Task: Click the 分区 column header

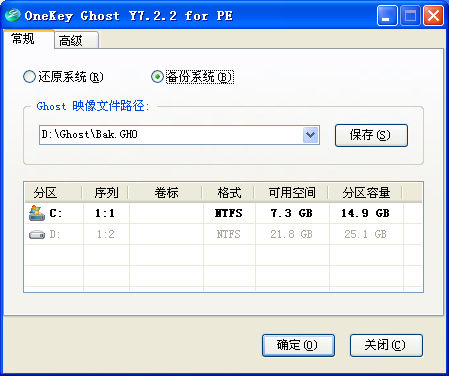Action: tap(53, 193)
